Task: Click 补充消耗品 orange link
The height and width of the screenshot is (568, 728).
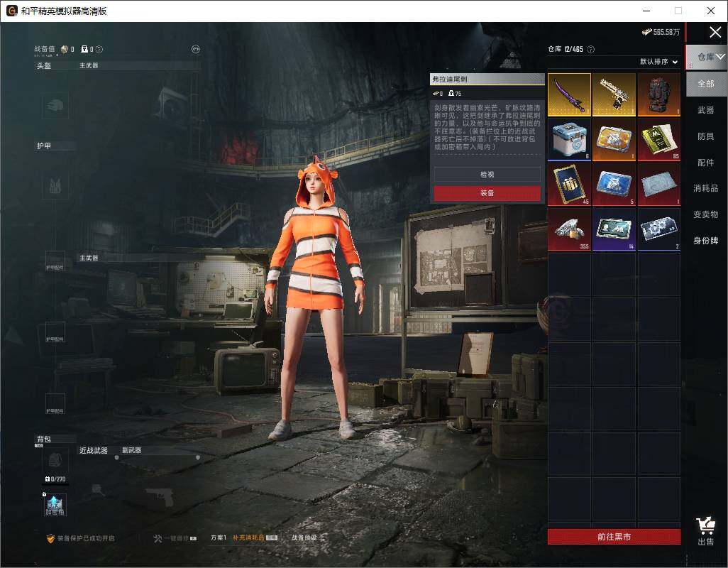Action: point(248,537)
